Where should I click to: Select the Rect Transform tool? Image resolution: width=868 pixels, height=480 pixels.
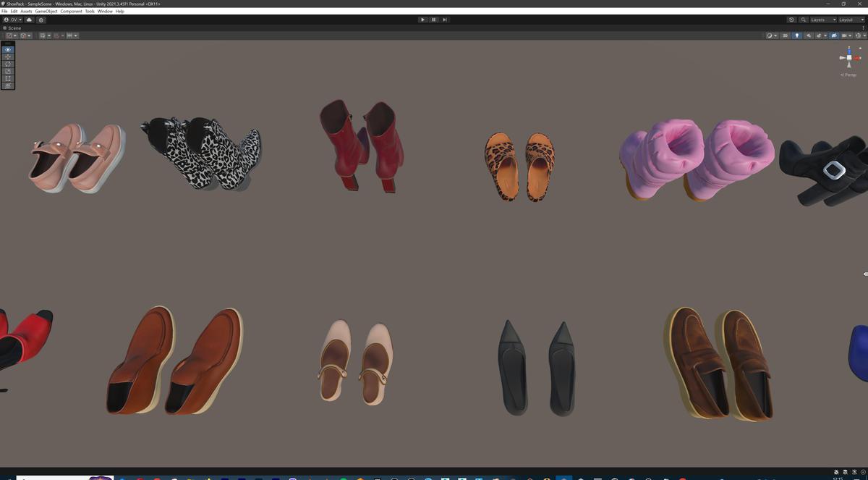(x=7, y=77)
